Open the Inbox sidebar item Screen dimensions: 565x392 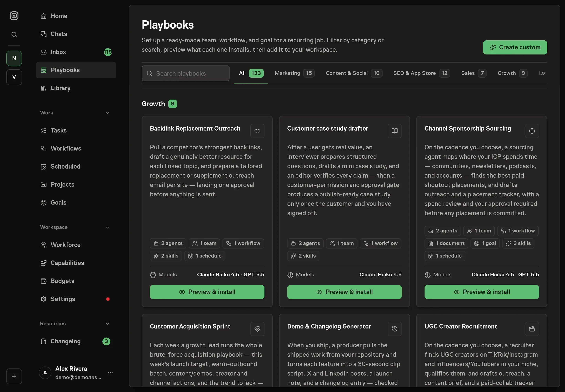76,52
